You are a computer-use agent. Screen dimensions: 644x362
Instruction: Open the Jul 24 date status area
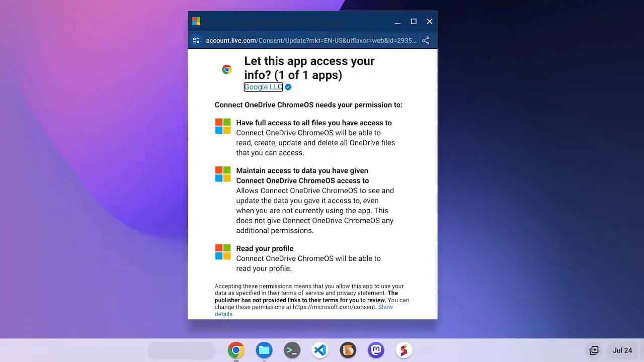622,350
